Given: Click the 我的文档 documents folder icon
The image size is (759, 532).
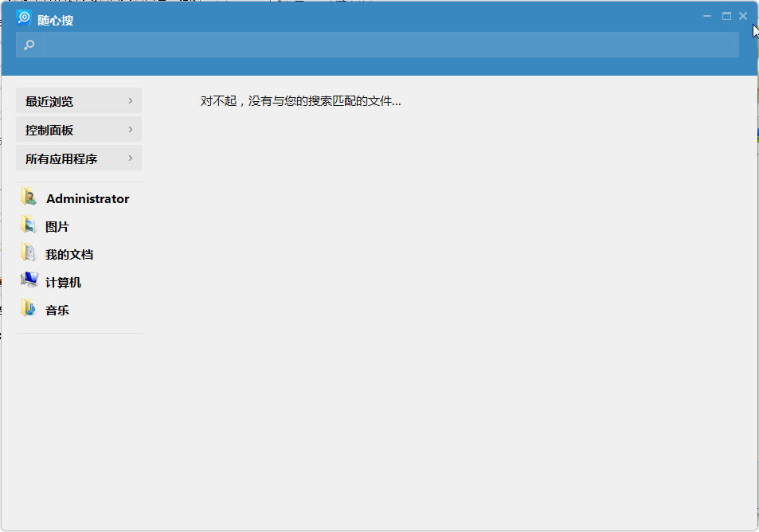Looking at the screenshot, I should tap(29, 252).
